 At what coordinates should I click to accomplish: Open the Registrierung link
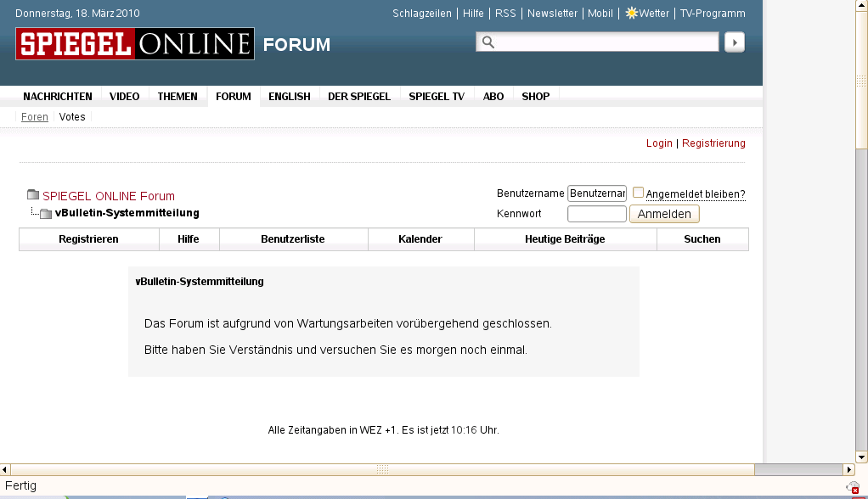pyautogui.click(x=713, y=143)
